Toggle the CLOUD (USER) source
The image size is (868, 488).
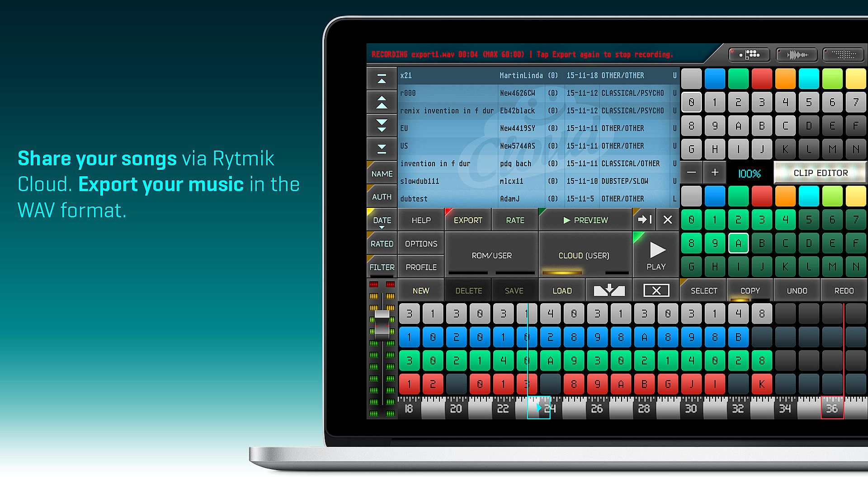tap(584, 255)
